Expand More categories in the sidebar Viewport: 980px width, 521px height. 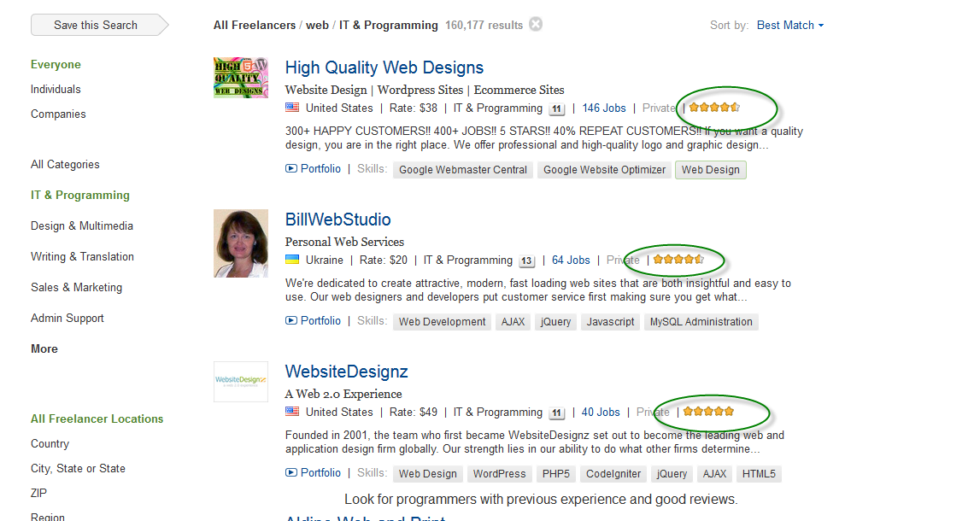point(44,348)
